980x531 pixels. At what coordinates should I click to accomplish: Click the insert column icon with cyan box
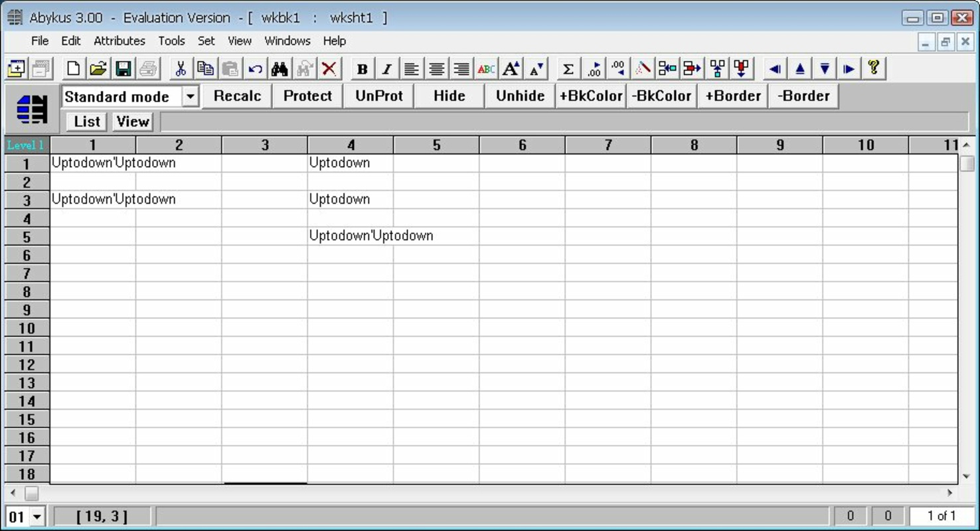[667, 68]
